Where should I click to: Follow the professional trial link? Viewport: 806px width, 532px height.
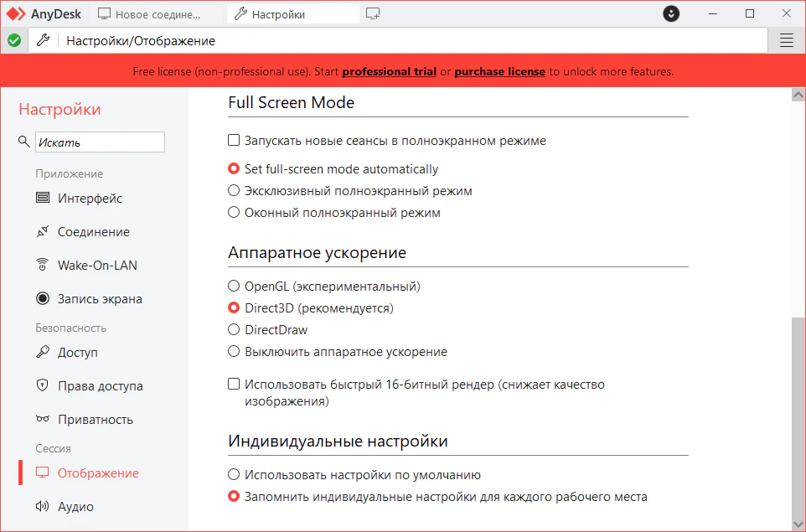pyautogui.click(x=389, y=71)
